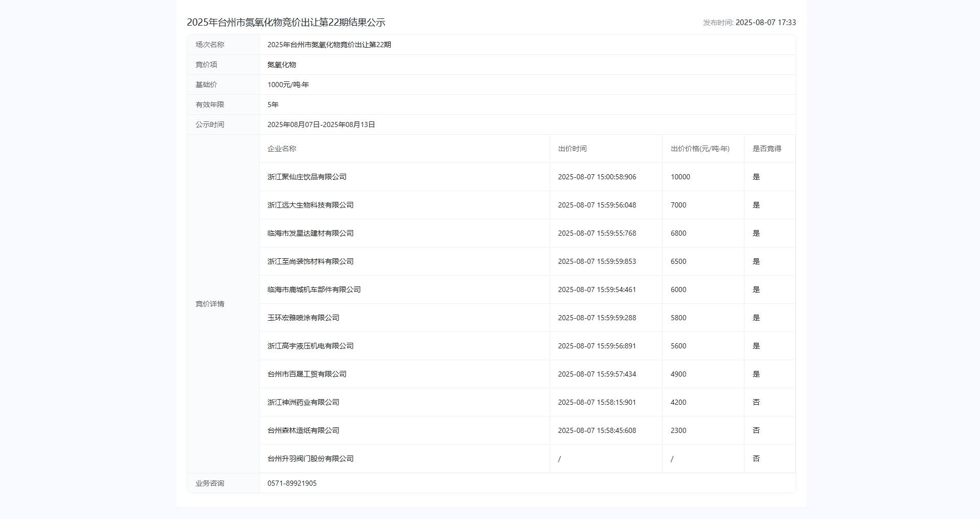This screenshot has width=980, height=519.
Task: Select the 竞价项 value 氮氧化物
Action: point(281,65)
